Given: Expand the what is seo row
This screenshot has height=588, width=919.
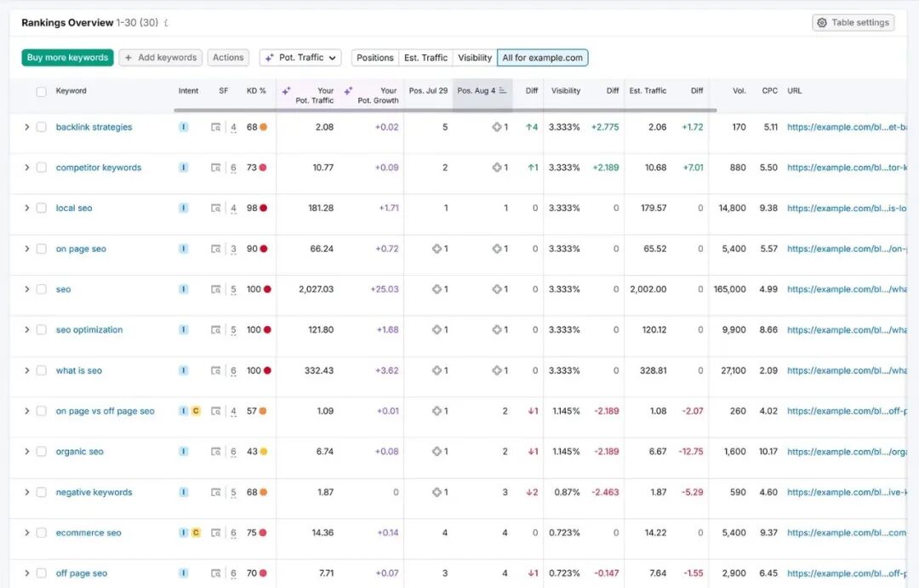Looking at the screenshot, I should pyautogui.click(x=27, y=370).
